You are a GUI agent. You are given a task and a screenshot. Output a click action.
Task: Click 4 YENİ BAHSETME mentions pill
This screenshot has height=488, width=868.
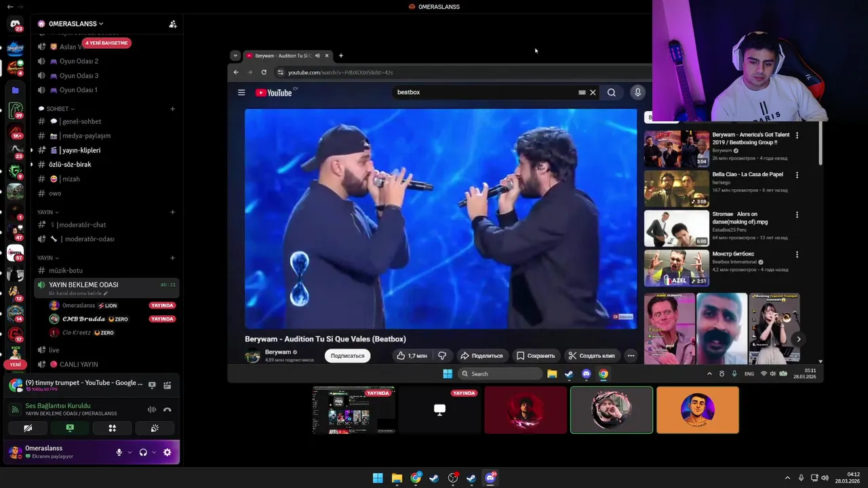click(106, 43)
